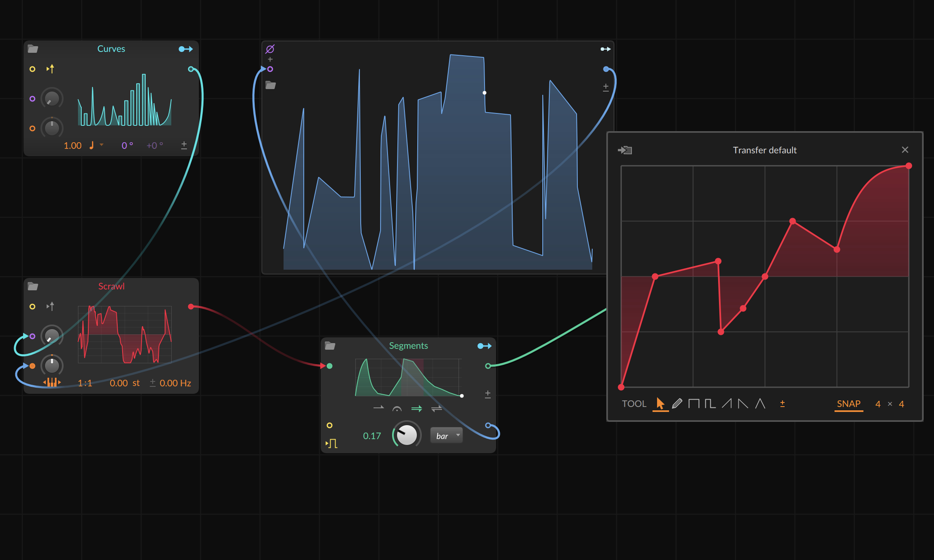Screen dimensions: 934x560
Task: Select the pointer tool in the Transfer editor
Action: (x=661, y=404)
